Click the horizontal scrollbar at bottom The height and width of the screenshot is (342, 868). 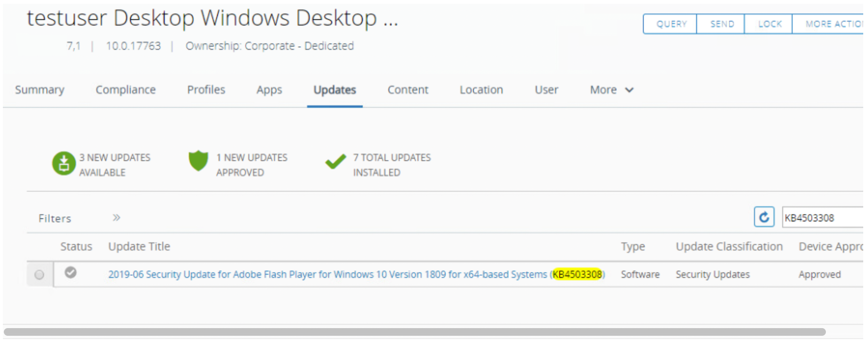pyautogui.click(x=414, y=332)
